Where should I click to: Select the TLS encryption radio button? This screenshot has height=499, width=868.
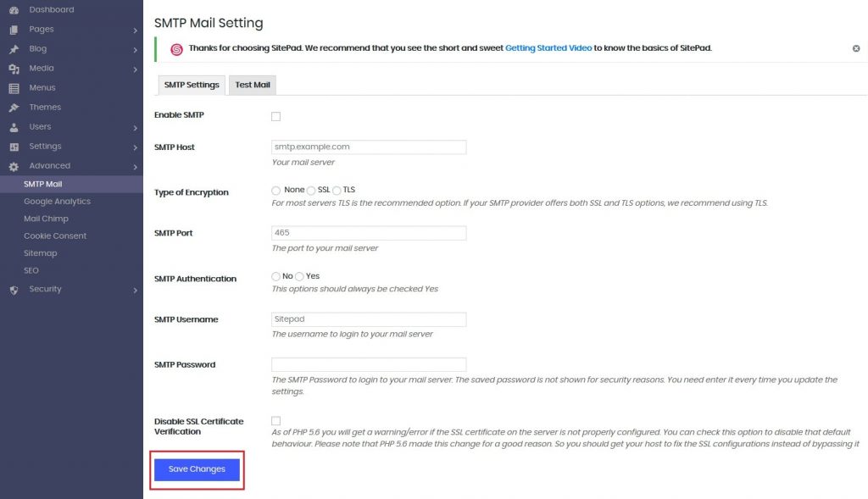click(337, 191)
